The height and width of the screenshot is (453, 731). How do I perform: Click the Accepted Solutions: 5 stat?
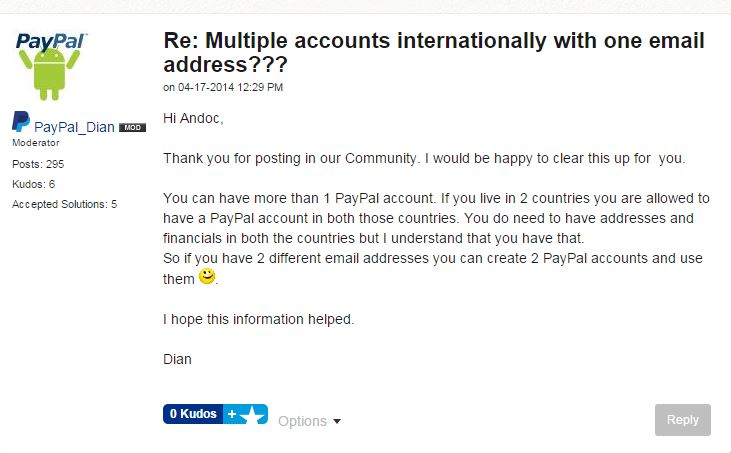pos(64,204)
